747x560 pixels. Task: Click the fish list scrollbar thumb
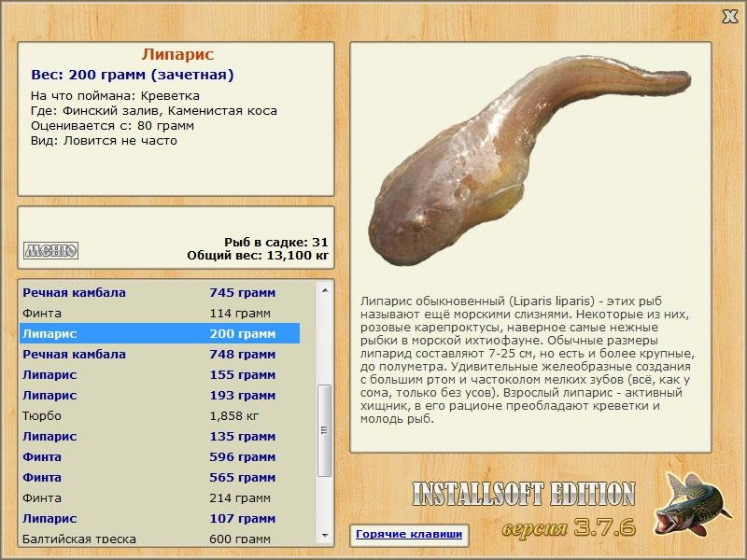325,430
